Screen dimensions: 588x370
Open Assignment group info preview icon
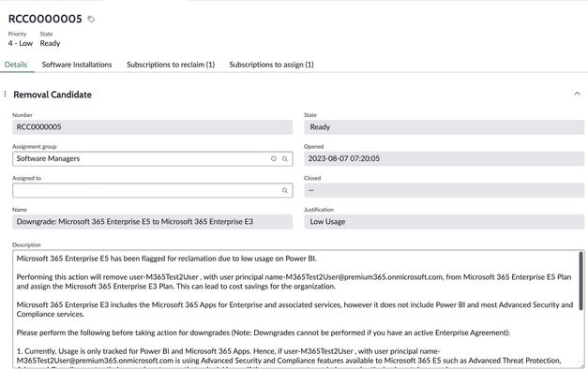click(x=274, y=159)
